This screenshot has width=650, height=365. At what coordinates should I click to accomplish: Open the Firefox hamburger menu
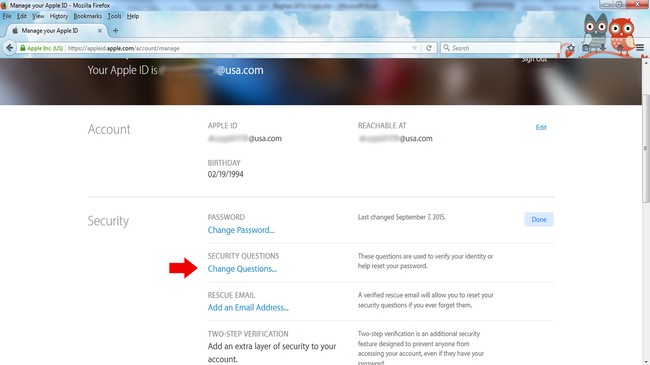[640, 48]
